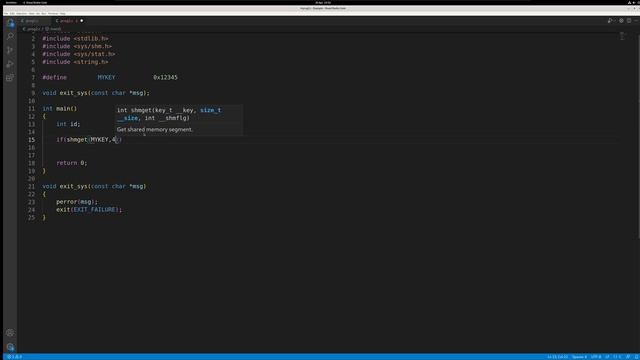Open the system tray network icon
This screenshot has width=640, height=360.
629,2
